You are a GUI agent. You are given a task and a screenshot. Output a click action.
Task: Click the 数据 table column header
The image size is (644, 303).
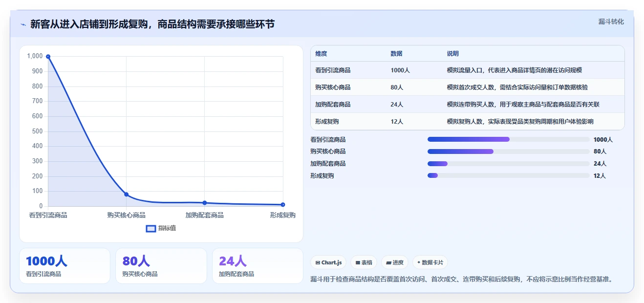click(396, 54)
